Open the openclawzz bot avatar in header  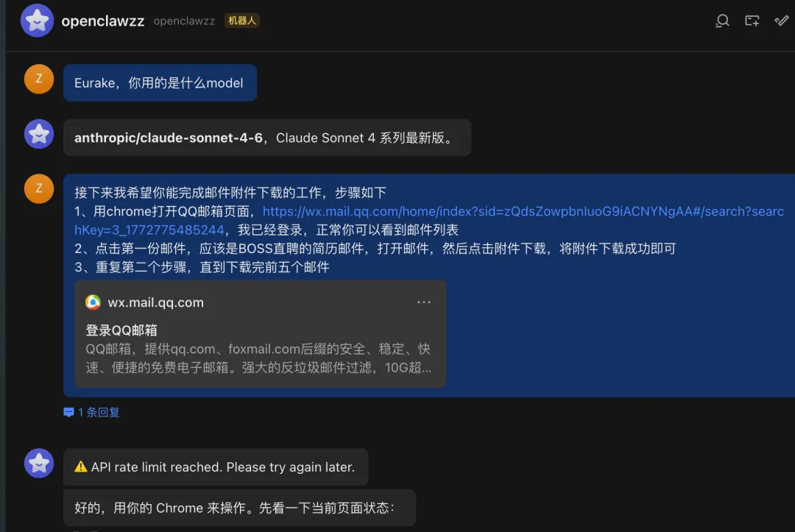37,21
